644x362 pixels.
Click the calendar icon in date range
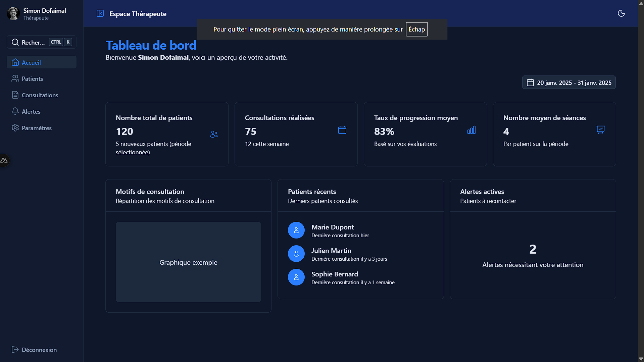(x=530, y=83)
